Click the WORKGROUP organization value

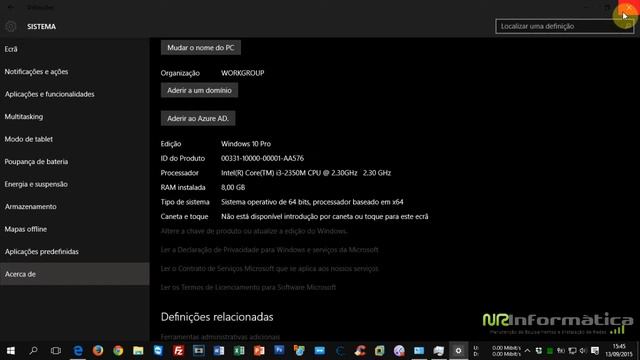pos(242,73)
